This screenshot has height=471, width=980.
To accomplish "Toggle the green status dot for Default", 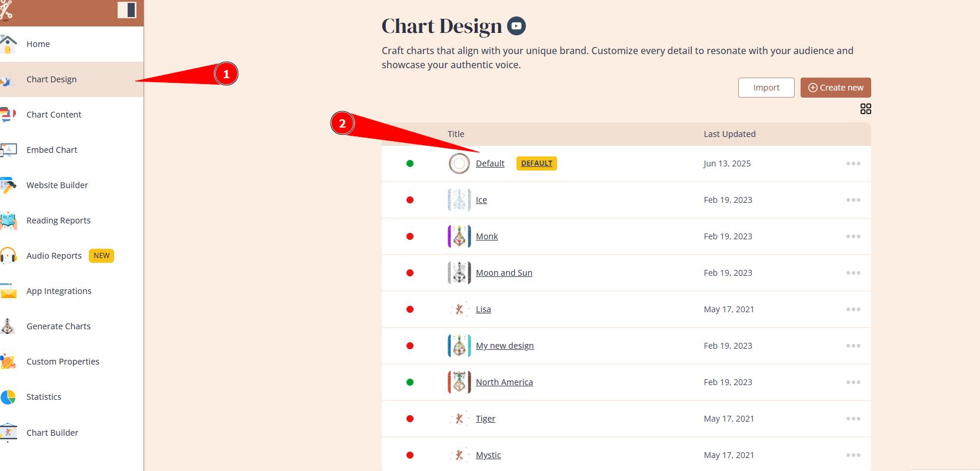I will tap(410, 163).
